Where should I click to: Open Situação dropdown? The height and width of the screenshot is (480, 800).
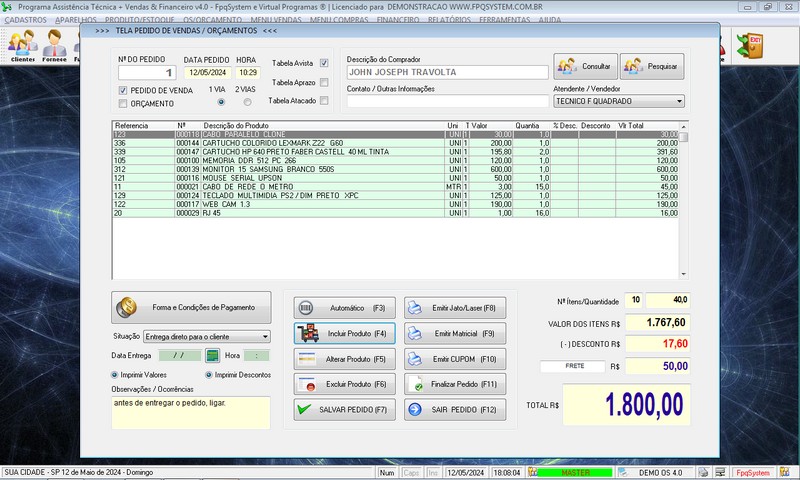[x=207, y=337]
